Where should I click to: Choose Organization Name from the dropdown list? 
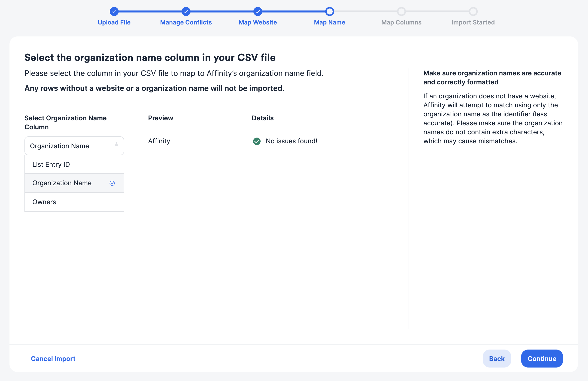click(x=62, y=183)
